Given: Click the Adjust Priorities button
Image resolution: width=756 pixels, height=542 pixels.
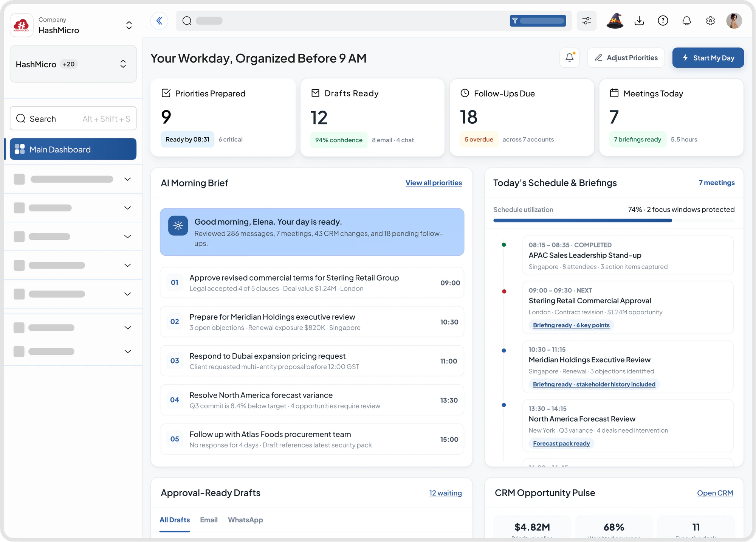Looking at the screenshot, I should pos(626,57).
